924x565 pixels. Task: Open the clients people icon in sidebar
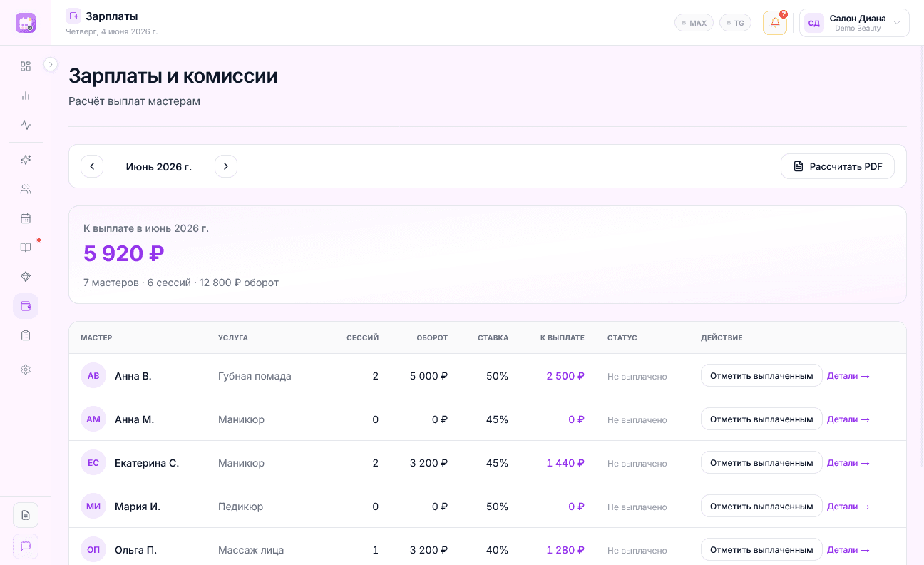coord(26,189)
